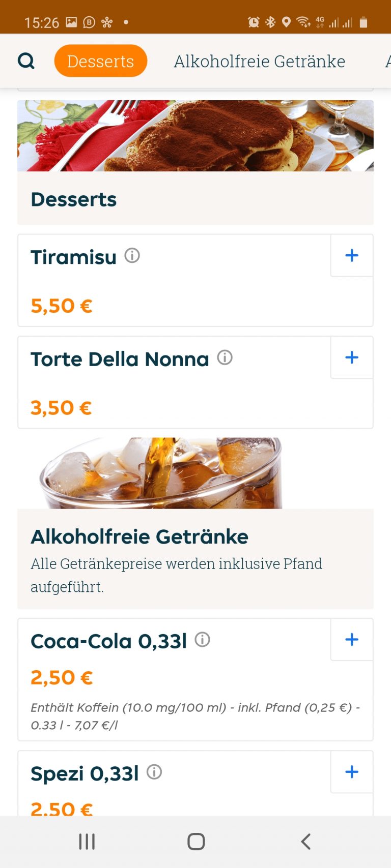Viewport: 391px width, 868px height.
Task: Switch to Alkoholfreie Getränke tab
Action: [259, 61]
